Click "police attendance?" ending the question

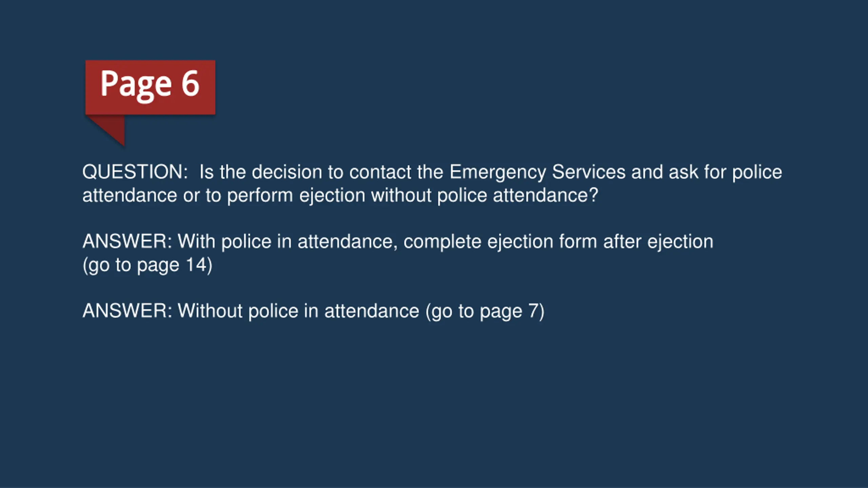(518, 196)
